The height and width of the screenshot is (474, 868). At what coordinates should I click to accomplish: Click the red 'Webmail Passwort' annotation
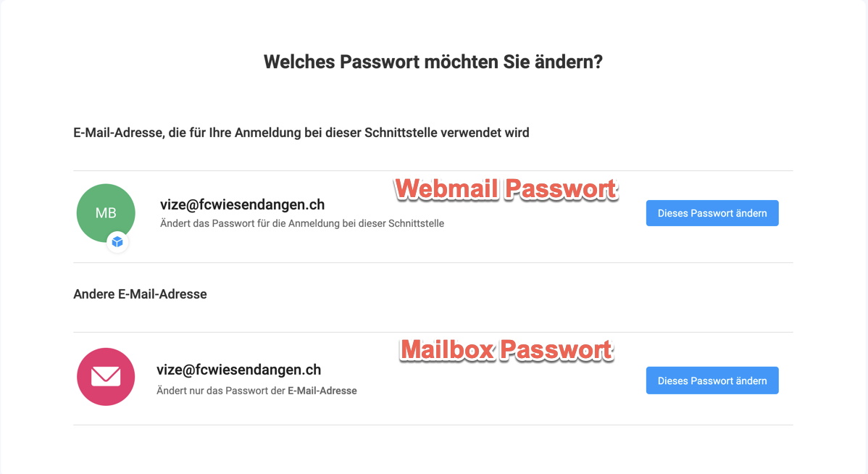tap(506, 190)
